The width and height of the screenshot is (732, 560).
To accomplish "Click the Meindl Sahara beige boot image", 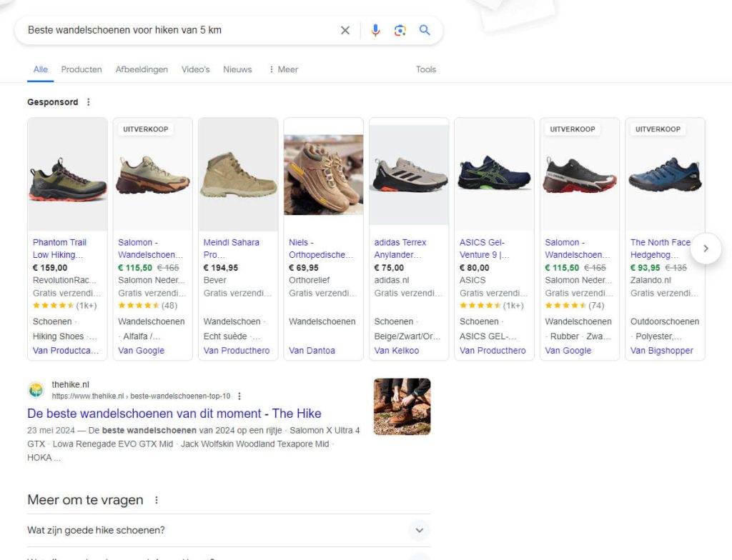I will point(239,174).
